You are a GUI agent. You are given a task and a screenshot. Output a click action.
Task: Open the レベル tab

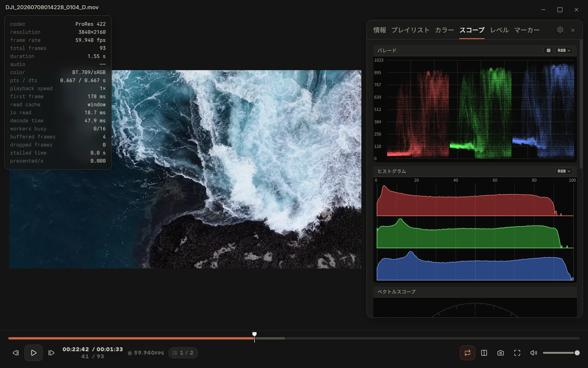pos(499,30)
